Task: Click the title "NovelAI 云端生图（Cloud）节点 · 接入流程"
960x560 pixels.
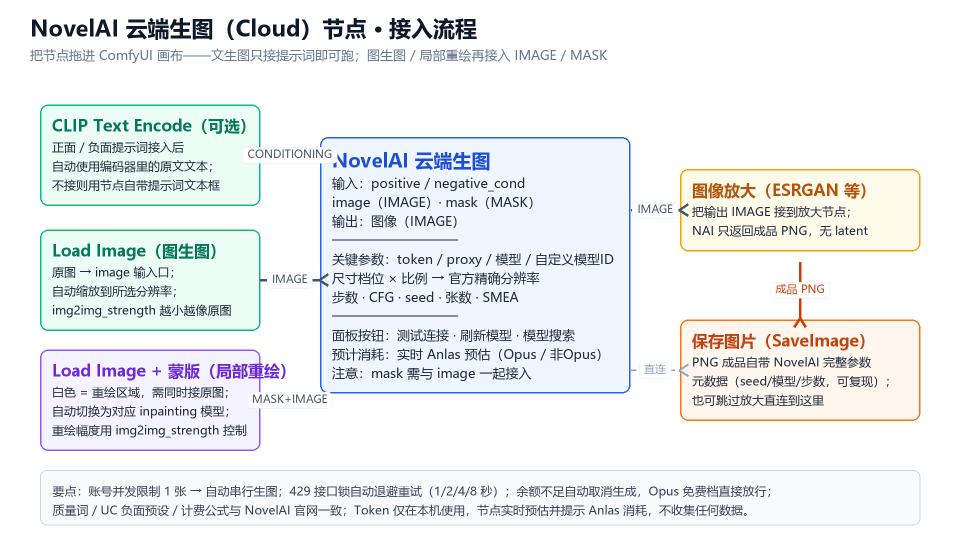Action: [253, 29]
